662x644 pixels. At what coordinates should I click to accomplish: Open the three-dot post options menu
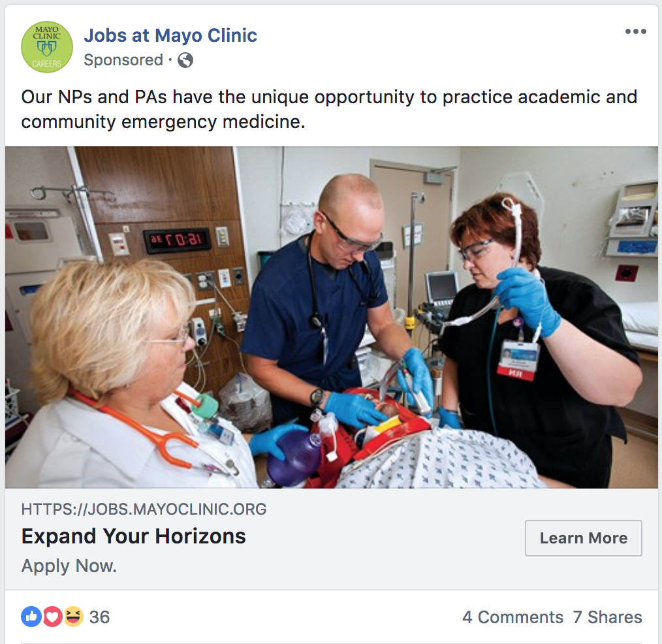(635, 32)
